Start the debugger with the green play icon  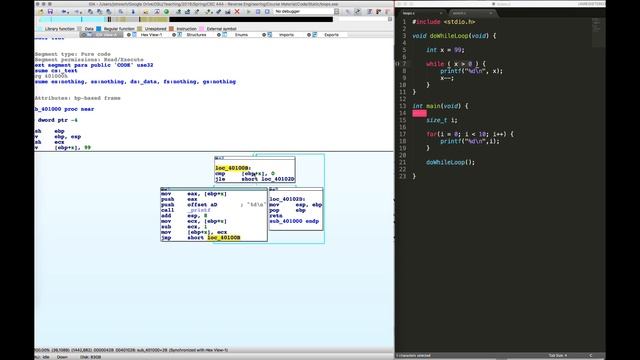tap(249, 11)
